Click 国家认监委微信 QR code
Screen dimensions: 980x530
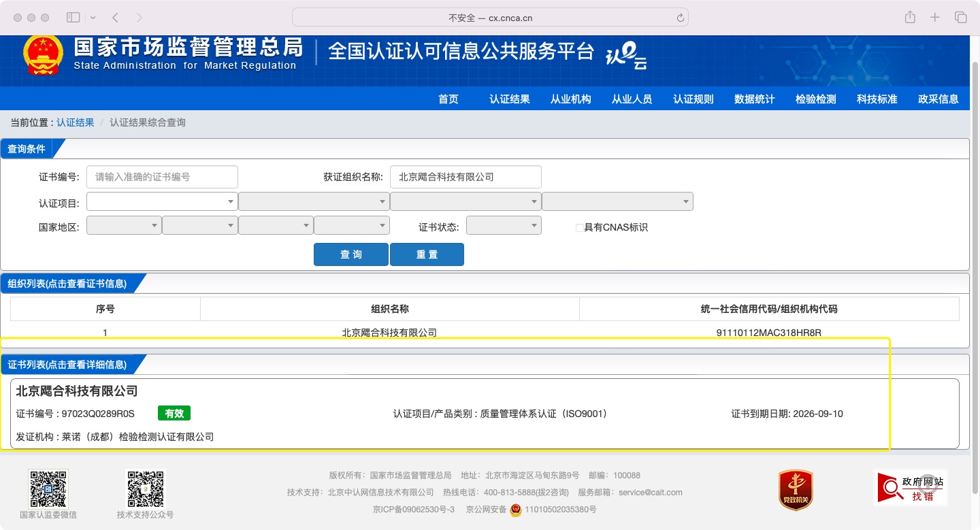(x=48, y=488)
